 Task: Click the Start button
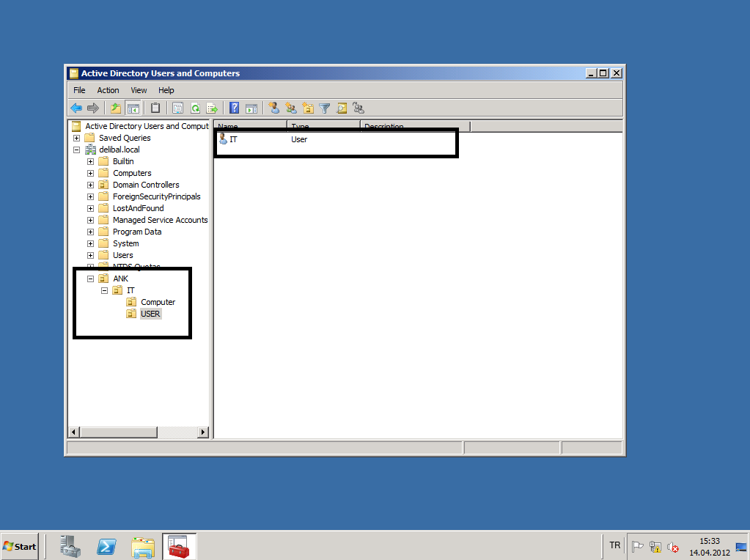(20, 546)
